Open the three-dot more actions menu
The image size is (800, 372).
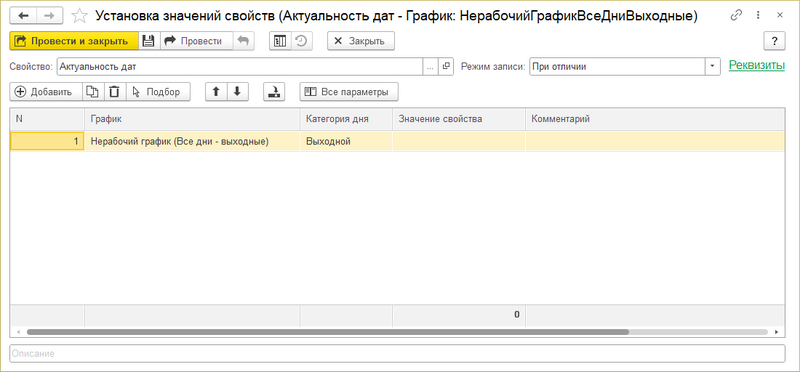759,15
